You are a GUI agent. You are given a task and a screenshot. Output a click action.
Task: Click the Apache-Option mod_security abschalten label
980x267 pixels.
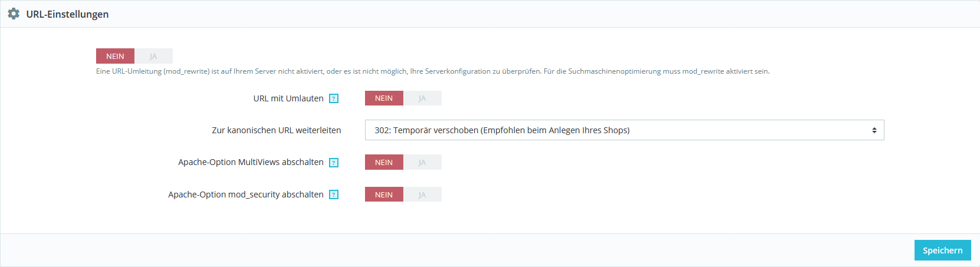pos(246,195)
